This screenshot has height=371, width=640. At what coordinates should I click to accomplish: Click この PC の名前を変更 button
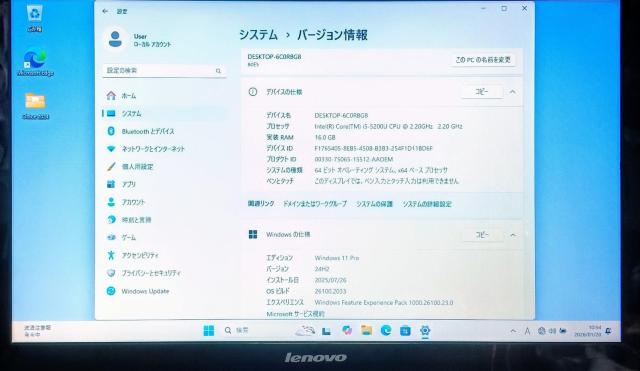coord(483,60)
